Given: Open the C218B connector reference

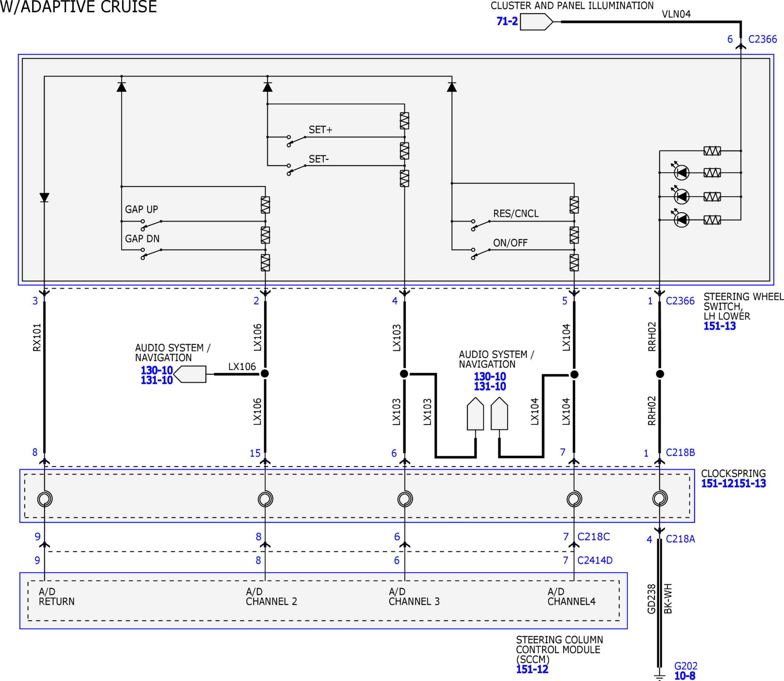Looking at the screenshot, I should click(x=680, y=453).
